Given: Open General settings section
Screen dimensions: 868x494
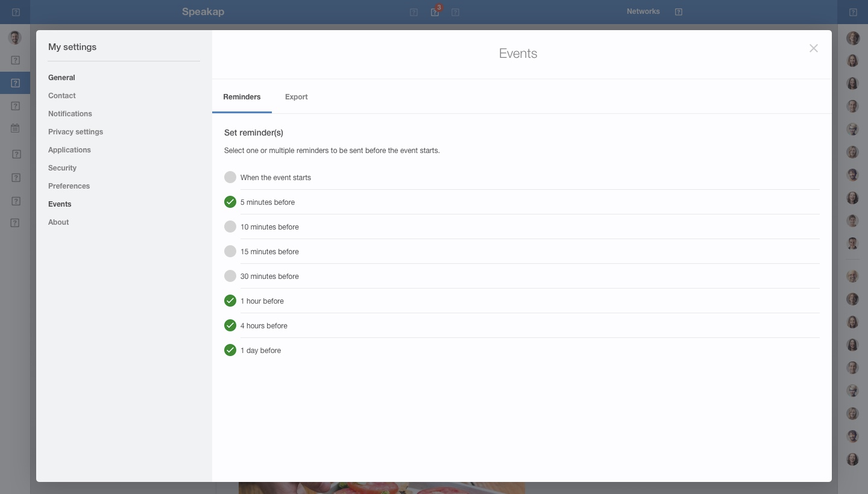Looking at the screenshot, I should 61,78.
